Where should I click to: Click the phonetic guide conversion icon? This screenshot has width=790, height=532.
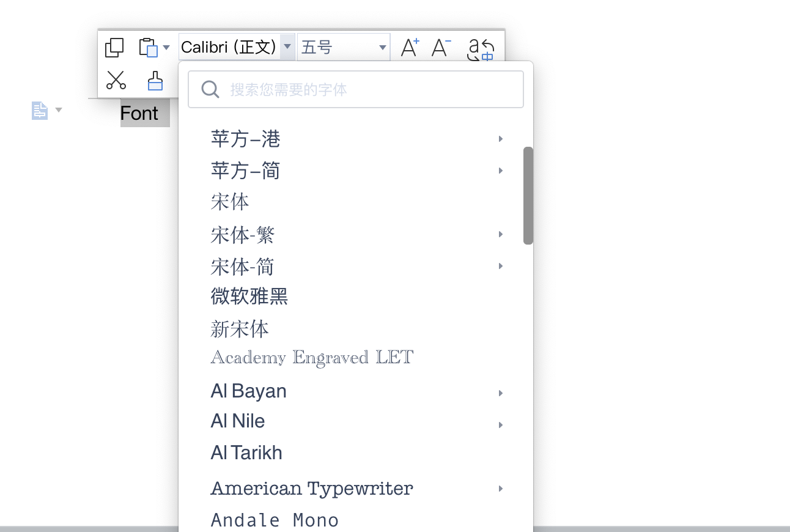pos(482,47)
